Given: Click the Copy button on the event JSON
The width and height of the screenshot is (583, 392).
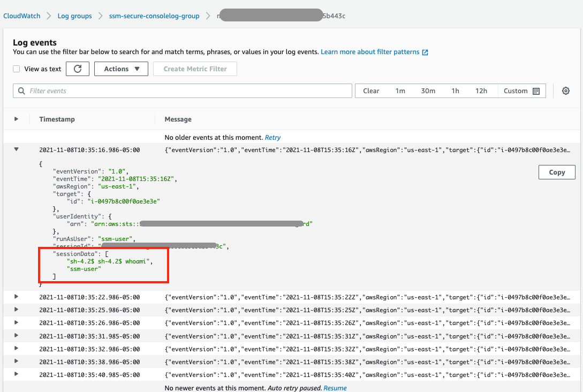Looking at the screenshot, I should point(556,172).
